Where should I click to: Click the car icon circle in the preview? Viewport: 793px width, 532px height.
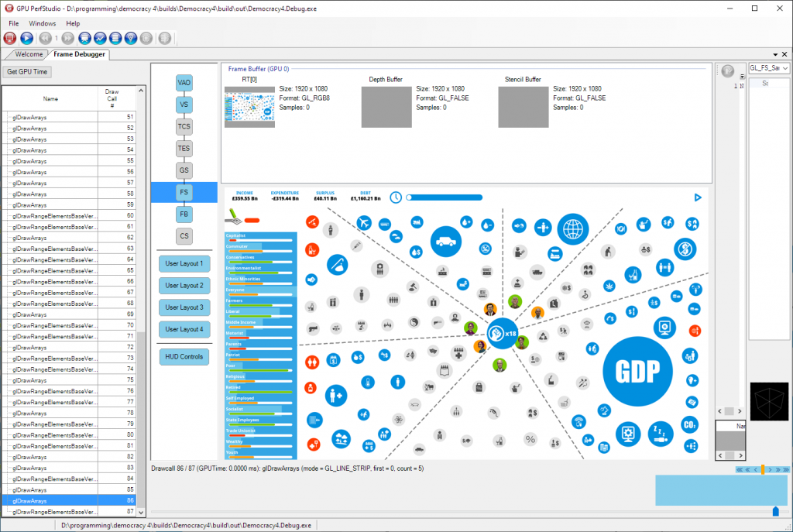[x=445, y=242]
